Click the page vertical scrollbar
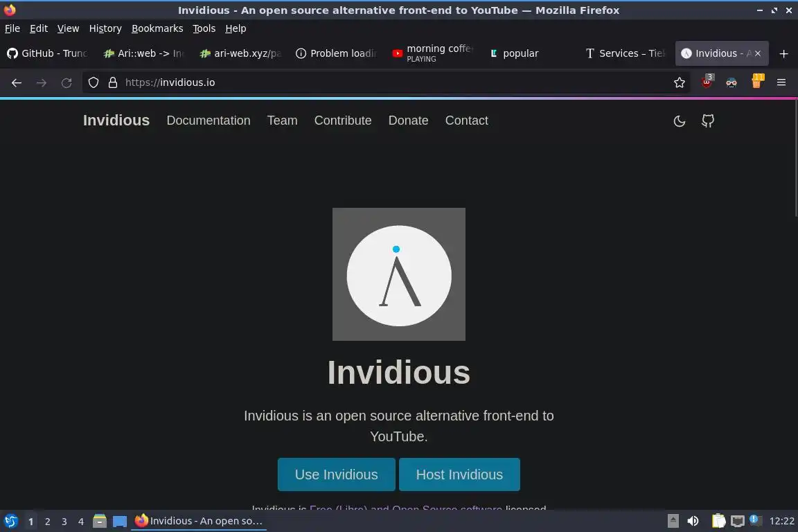The height and width of the screenshot is (532, 798). click(x=795, y=158)
